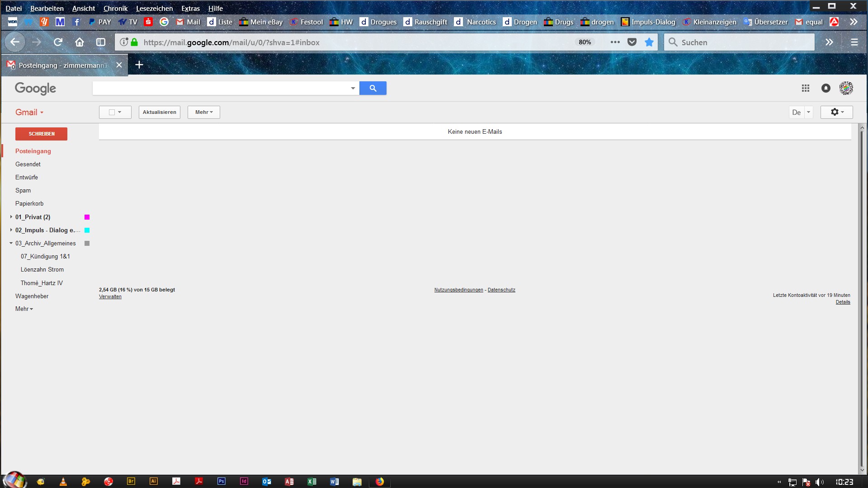
Task: Open Google notifications bell icon
Action: pos(826,88)
